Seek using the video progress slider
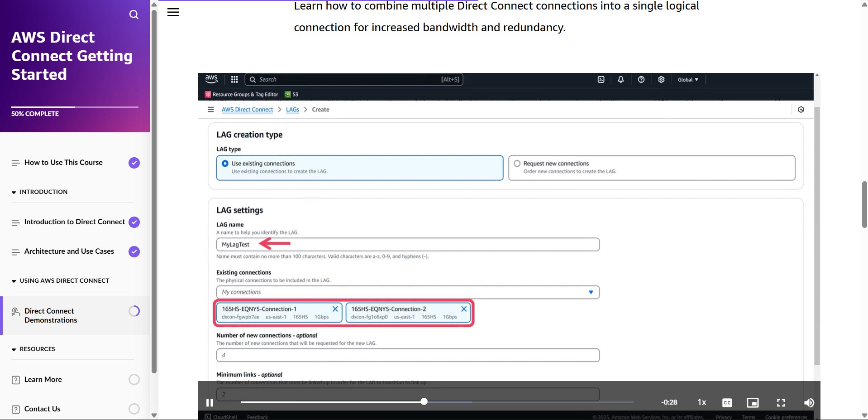The image size is (868, 420). (424, 401)
